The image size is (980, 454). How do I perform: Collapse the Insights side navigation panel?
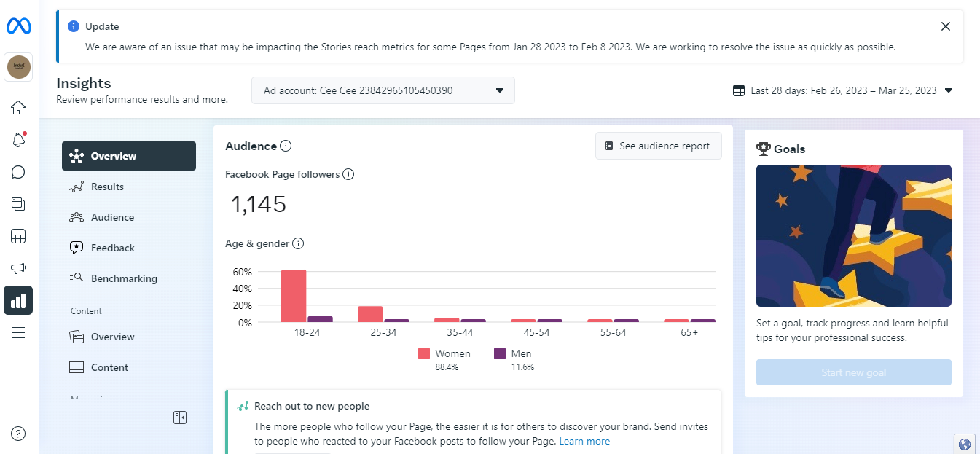180,418
